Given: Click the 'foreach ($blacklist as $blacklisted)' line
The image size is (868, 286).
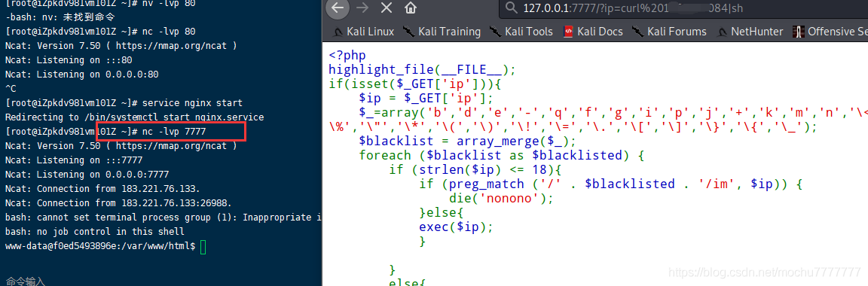Looking at the screenshot, I should [501, 156].
